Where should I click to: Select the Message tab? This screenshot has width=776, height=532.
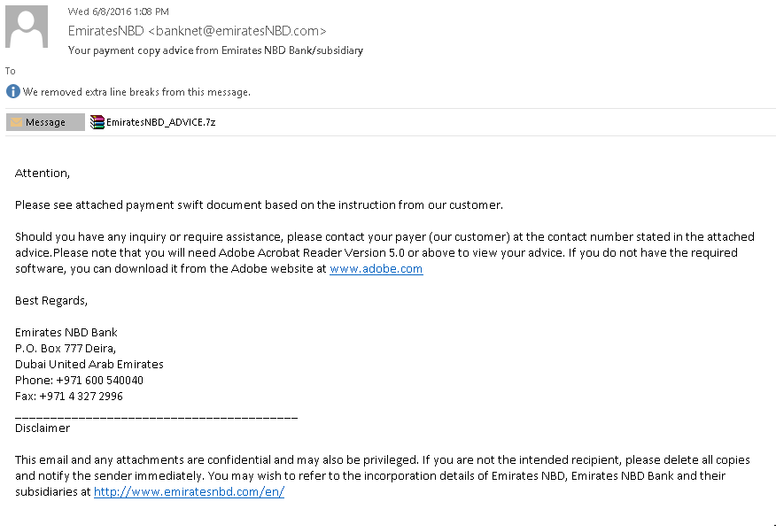point(45,122)
